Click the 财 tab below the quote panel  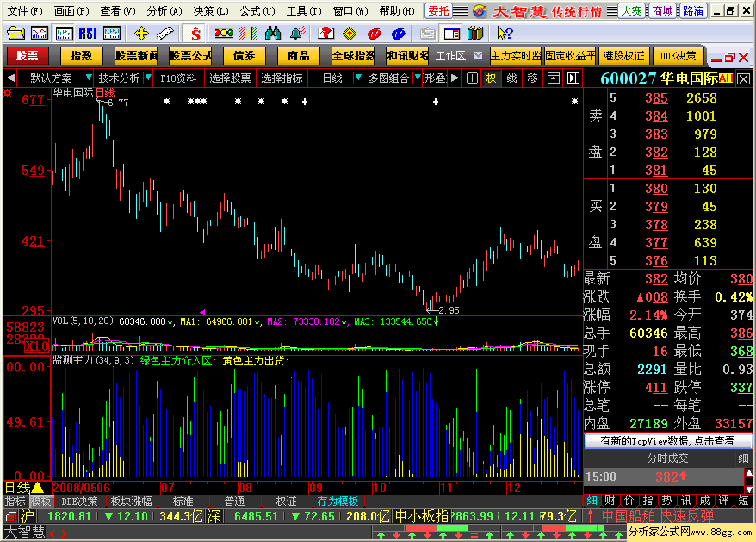pos(610,501)
